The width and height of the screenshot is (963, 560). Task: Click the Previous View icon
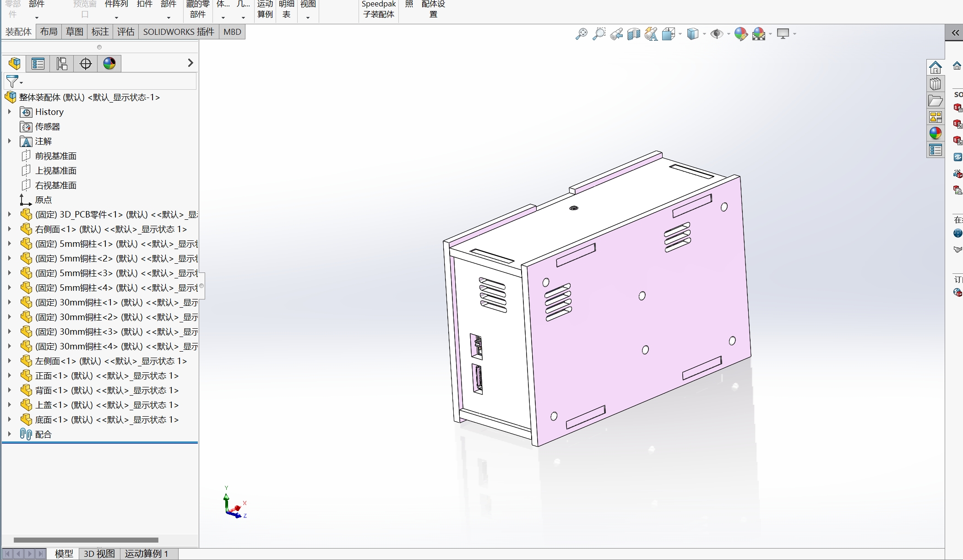pyautogui.click(x=616, y=34)
